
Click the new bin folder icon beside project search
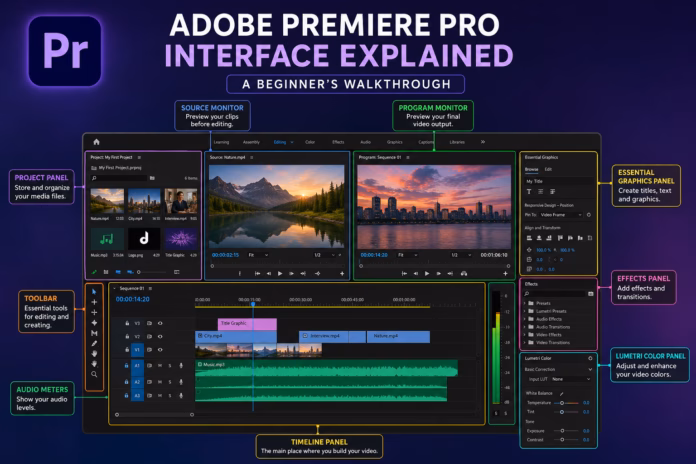point(152,178)
